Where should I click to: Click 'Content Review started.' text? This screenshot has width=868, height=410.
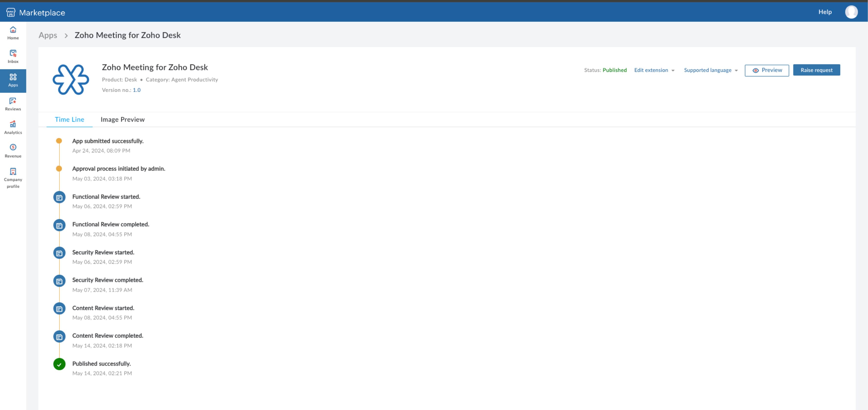(x=103, y=308)
